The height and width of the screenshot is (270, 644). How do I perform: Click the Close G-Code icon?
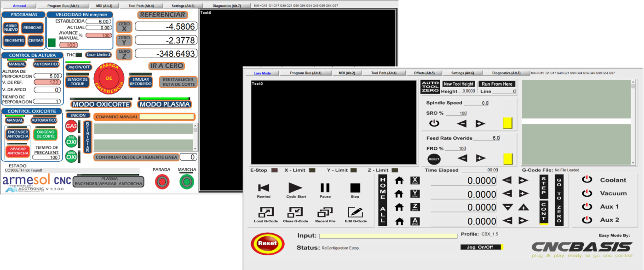(295, 212)
